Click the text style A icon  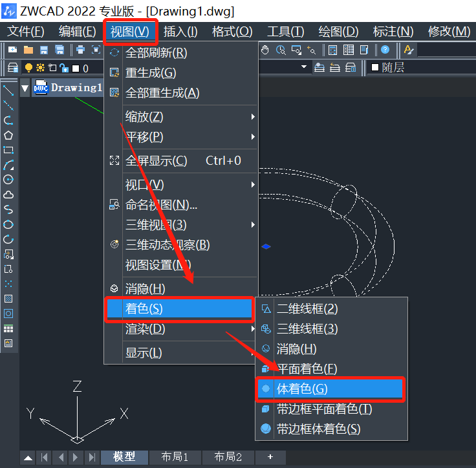pos(409,50)
